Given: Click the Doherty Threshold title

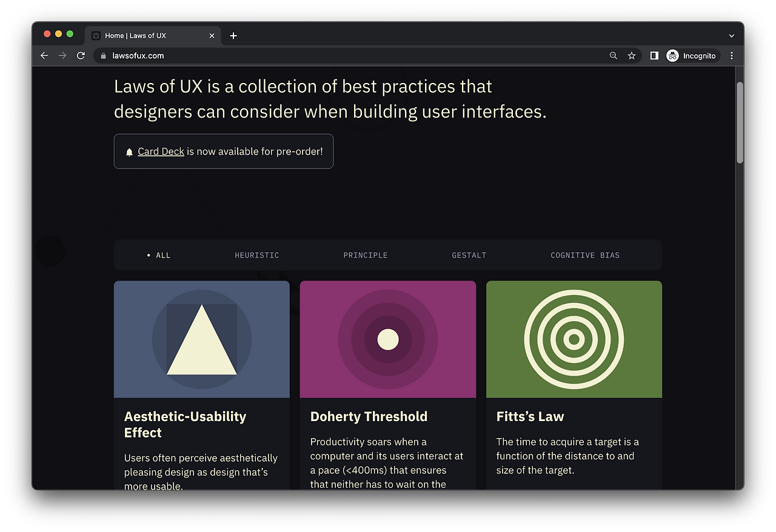Looking at the screenshot, I should 369,416.
